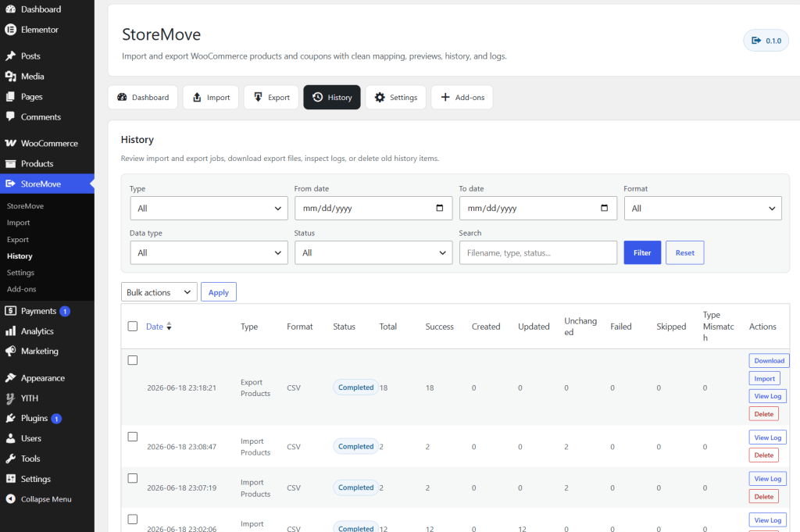Check the box for the 23:02:06 import row
The height and width of the screenshot is (532, 800).
pyautogui.click(x=133, y=520)
